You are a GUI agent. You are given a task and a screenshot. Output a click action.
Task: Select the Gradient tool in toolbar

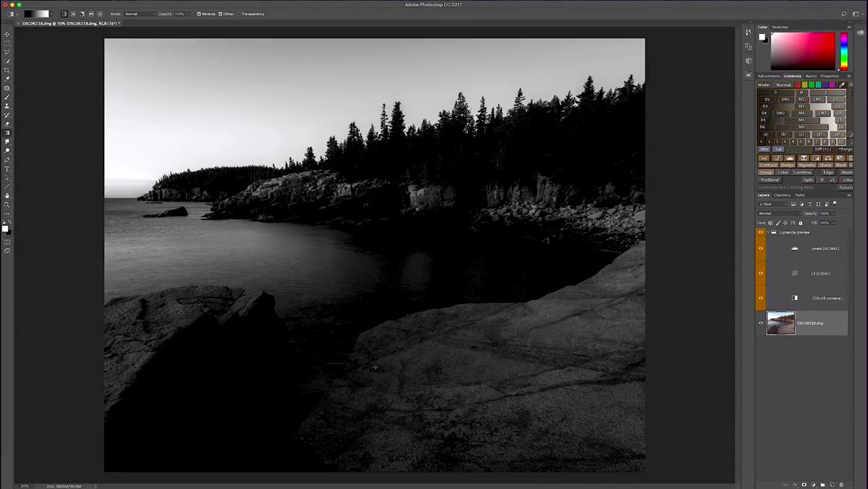click(7, 133)
